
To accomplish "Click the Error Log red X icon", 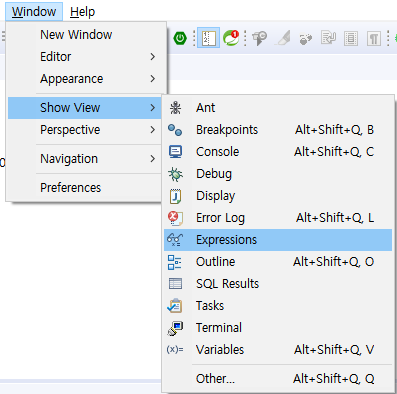I will pos(175,218).
